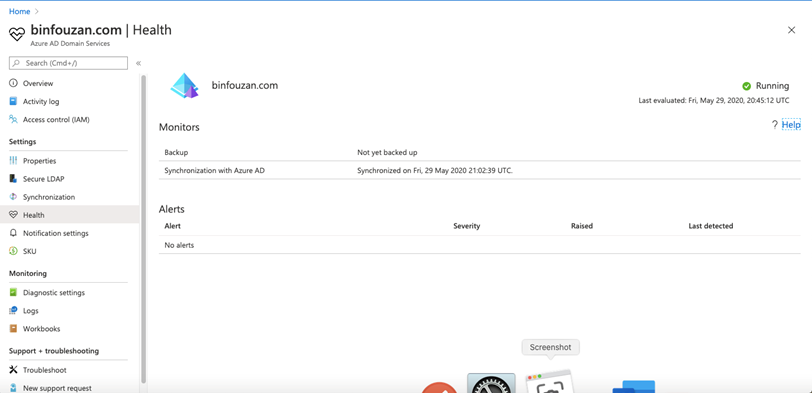Click the Azure AD Domain Services pyramid logo

(185, 86)
